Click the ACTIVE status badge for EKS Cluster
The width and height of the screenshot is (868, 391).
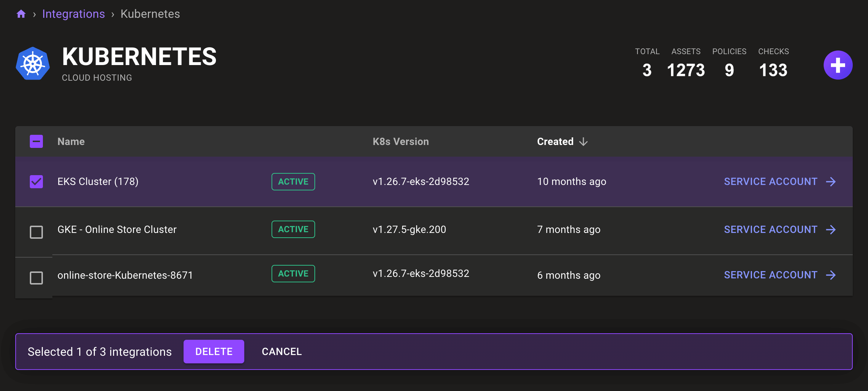click(x=293, y=182)
